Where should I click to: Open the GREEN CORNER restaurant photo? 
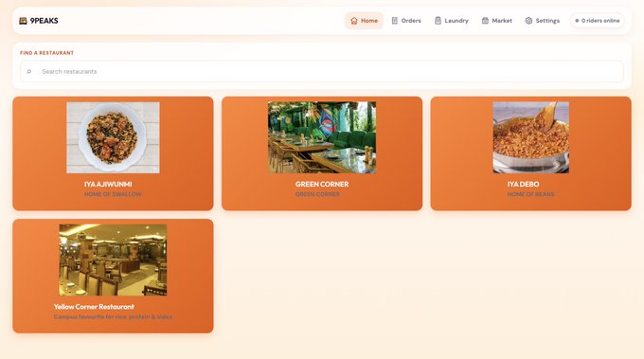[x=322, y=137]
